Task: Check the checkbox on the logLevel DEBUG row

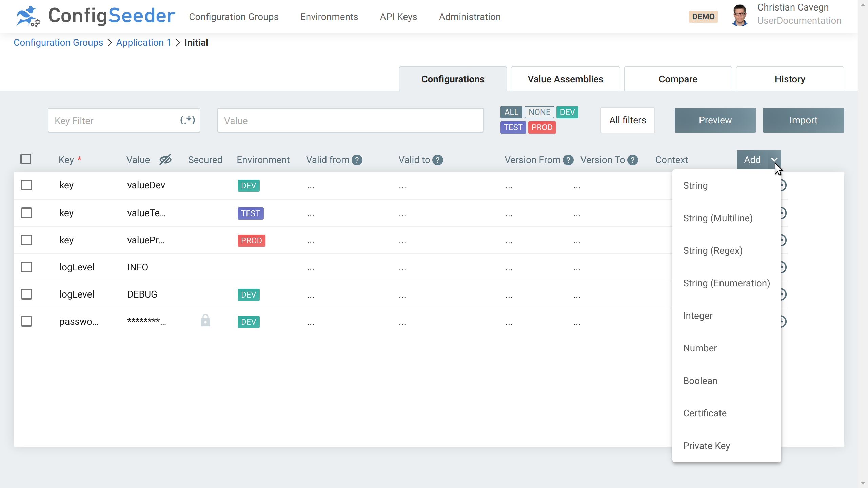Action: (26, 294)
